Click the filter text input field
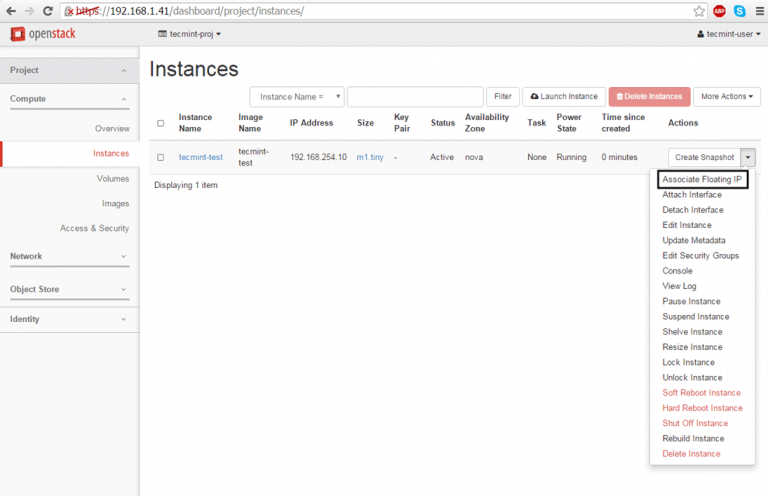Viewport: 768px width, 496px height. [x=414, y=97]
